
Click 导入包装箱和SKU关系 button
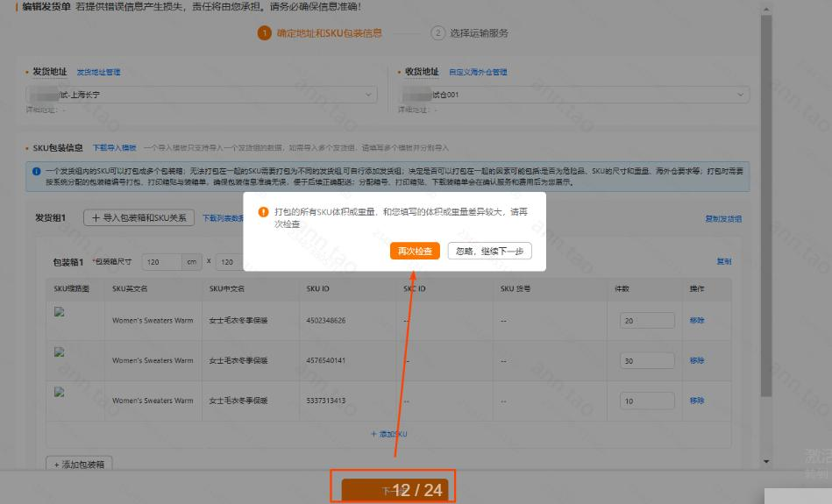coord(139,218)
